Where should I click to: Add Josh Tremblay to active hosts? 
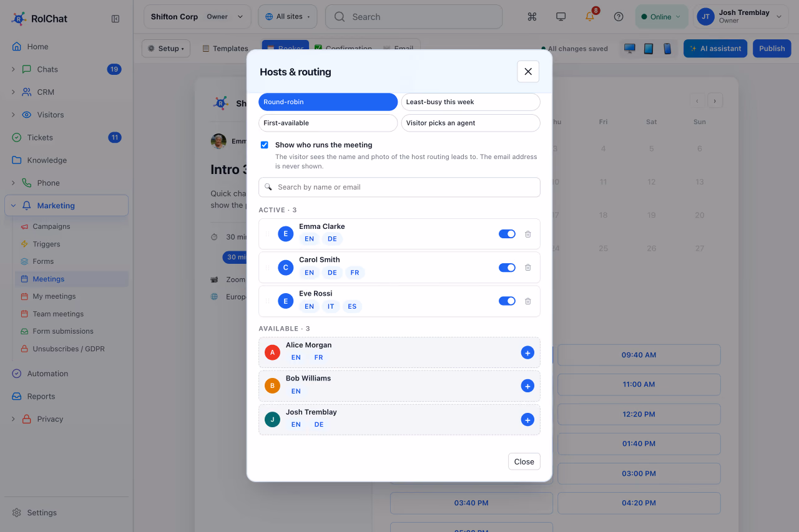[527, 420]
